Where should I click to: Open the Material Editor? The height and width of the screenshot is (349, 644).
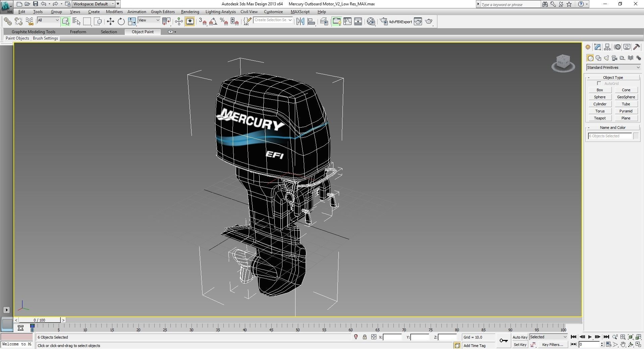371,21
